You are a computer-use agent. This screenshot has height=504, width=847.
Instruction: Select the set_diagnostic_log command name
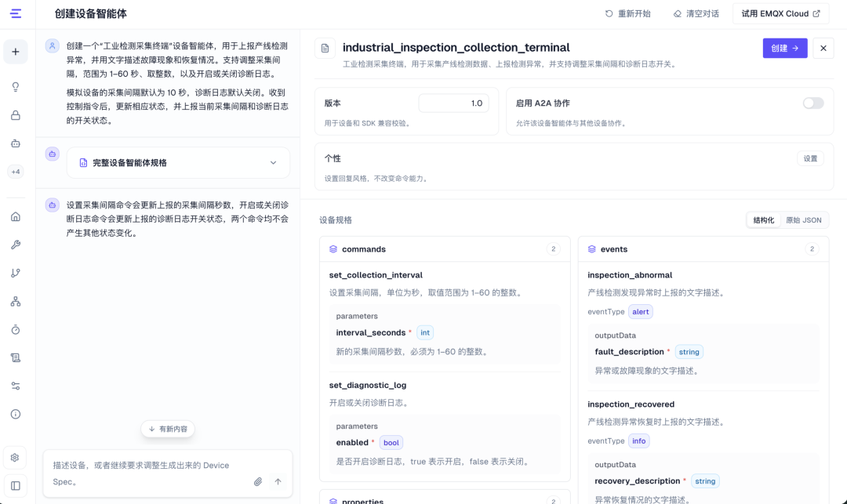click(x=368, y=386)
